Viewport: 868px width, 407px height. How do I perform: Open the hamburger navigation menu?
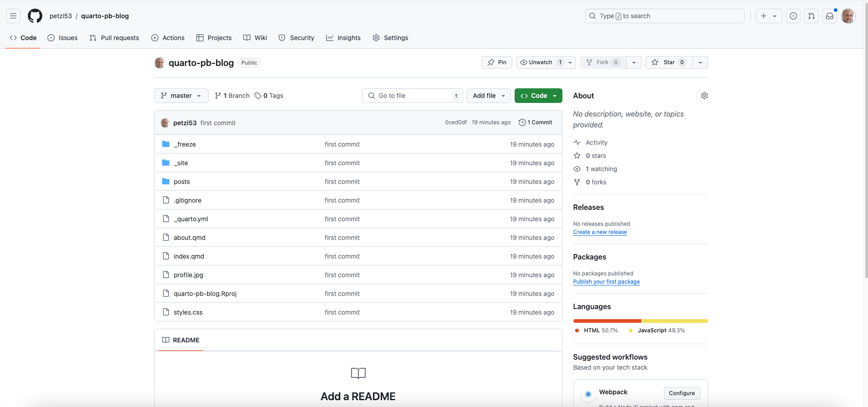click(x=13, y=16)
